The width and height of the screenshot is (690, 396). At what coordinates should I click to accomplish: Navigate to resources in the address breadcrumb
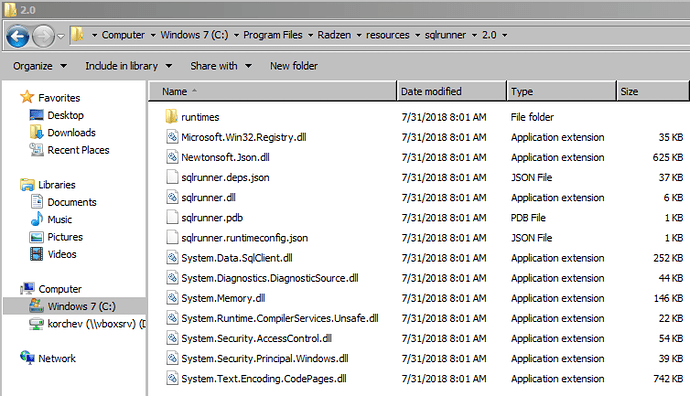click(x=387, y=35)
